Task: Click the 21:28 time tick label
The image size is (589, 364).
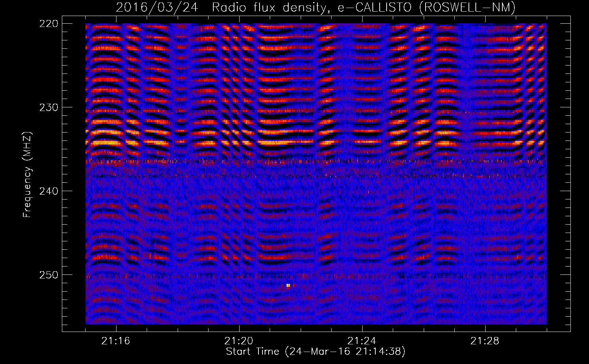Action: pyautogui.click(x=485, y=341)
